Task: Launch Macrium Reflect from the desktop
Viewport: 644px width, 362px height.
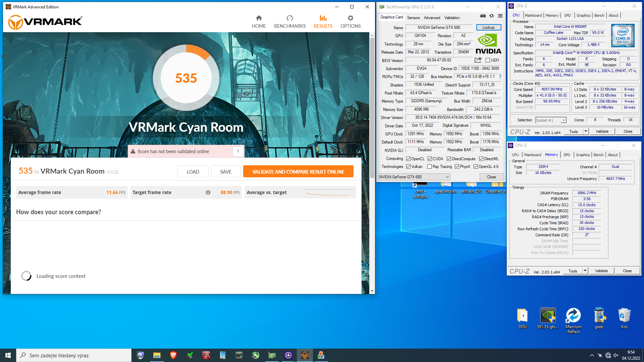Action: click(x=573, y=321)
